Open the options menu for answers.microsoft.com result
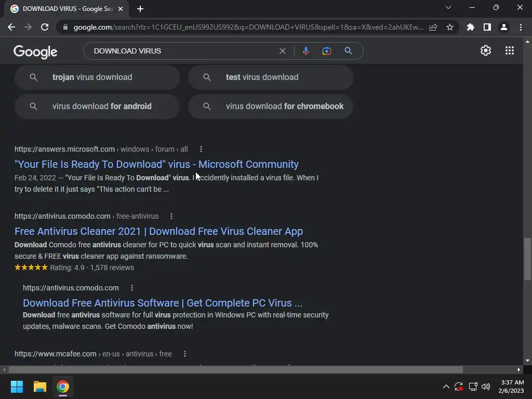This screenshot has height=399, width=532. [x=201, y=149]
